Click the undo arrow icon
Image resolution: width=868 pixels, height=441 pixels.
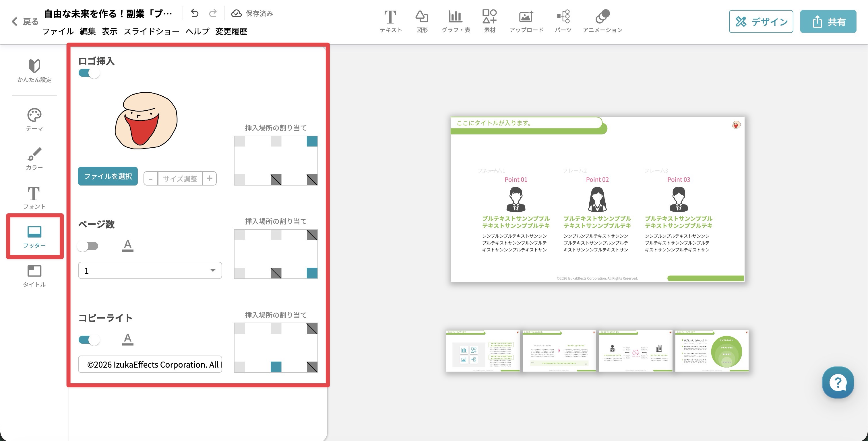click(x=194, y=13)
